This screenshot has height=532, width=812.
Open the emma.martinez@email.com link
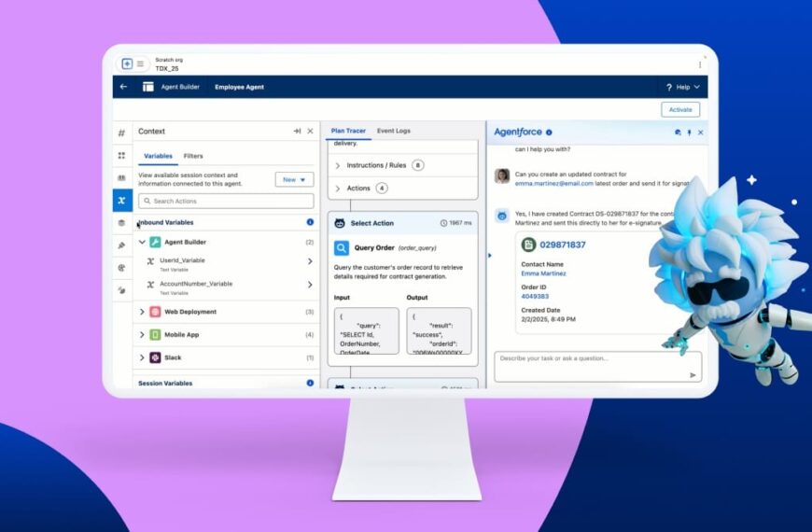coord(553,183)
